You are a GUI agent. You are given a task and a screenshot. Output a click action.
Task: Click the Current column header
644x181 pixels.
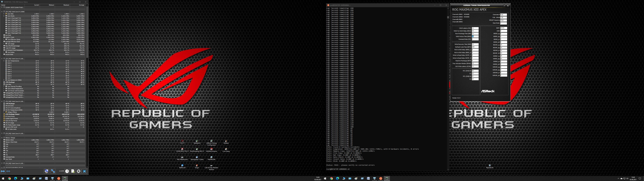32,5
